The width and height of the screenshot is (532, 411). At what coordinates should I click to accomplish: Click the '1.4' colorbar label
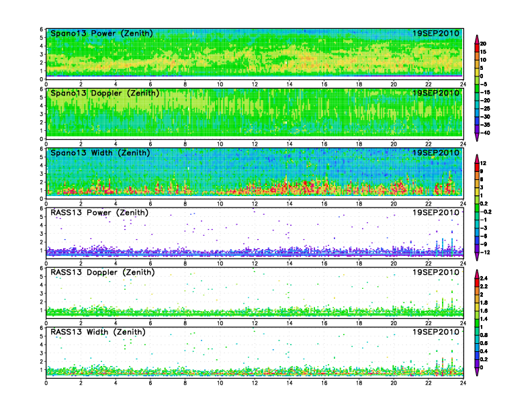point(484,319)
